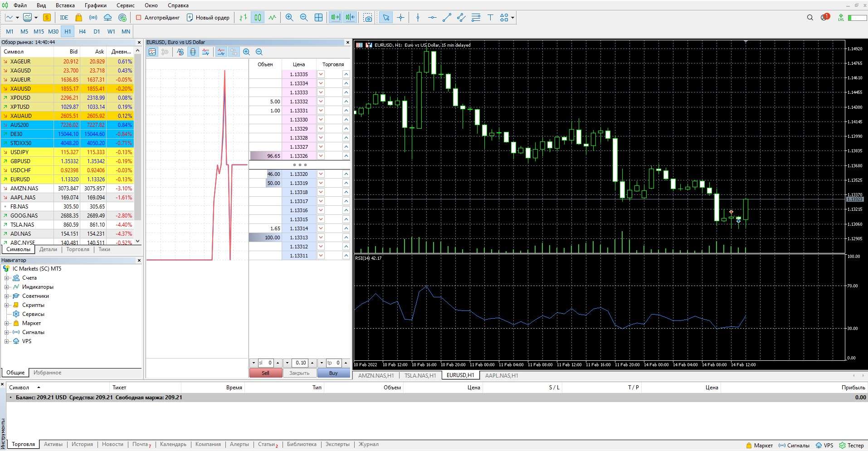Switch chart to line chart type

point(272,18)
